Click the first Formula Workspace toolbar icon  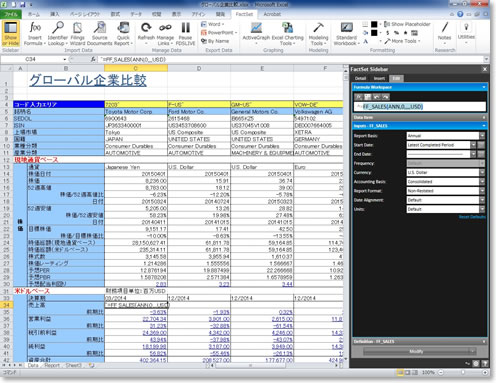358,97
